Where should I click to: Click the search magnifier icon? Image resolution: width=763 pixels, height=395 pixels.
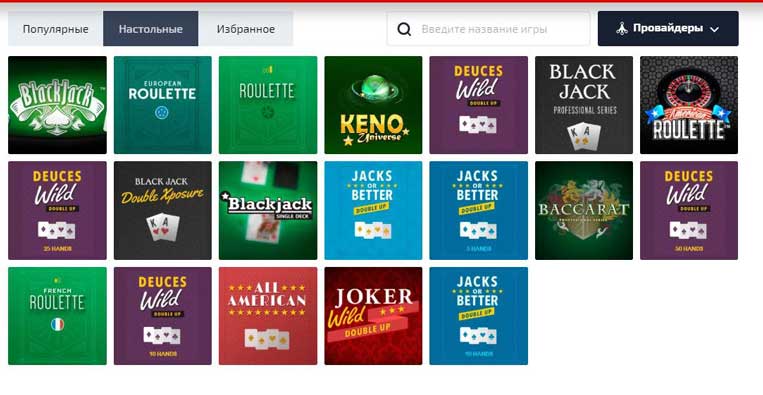pyautogui.click(x=404, y=29)
